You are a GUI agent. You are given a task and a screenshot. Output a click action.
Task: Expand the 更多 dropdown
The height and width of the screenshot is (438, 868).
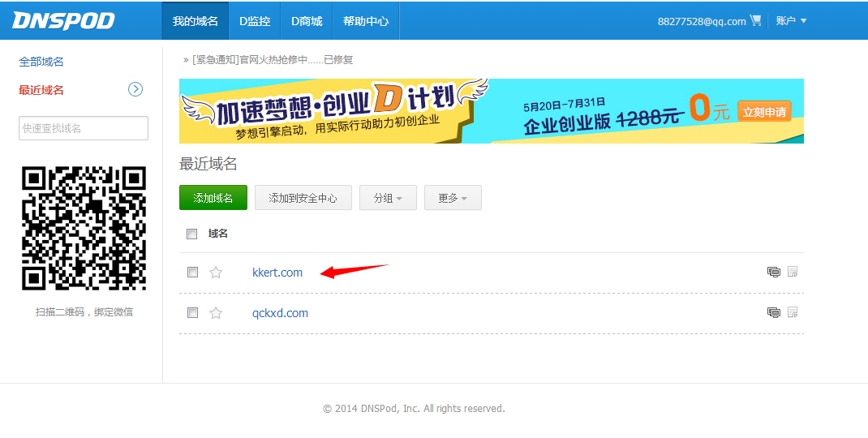(453, 198)
